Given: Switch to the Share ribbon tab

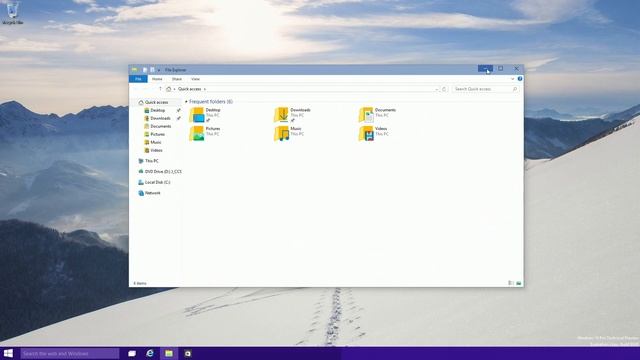Looking at the screenshot, I should point(177,79).
